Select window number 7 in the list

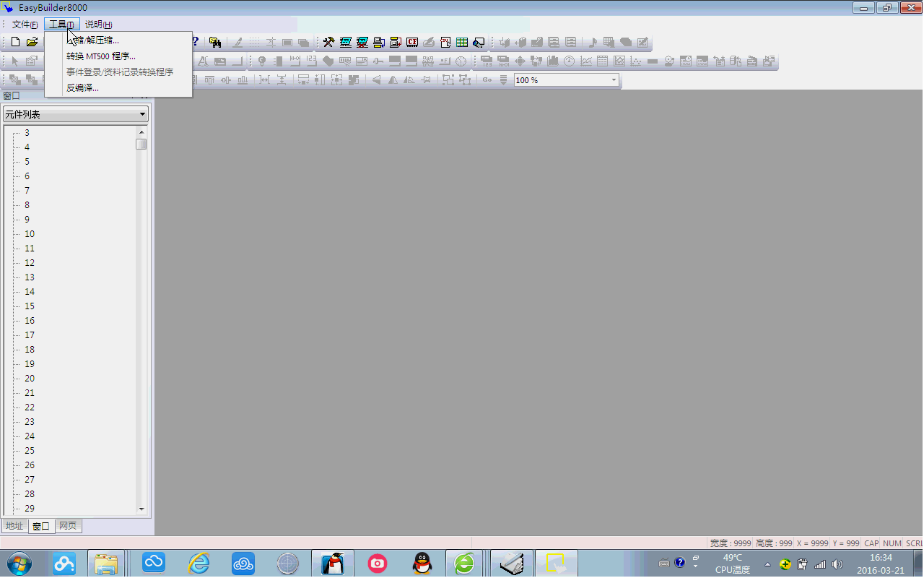(x=27, y=191)
